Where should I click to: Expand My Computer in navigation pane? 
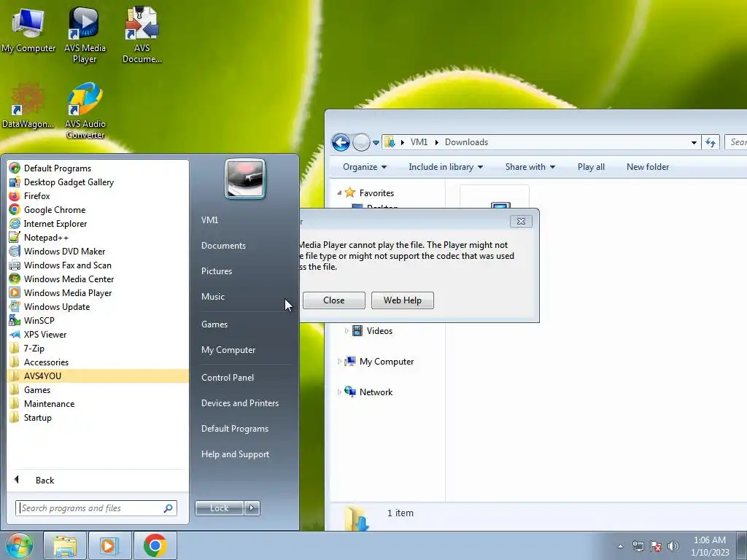[x=339, y=362]
